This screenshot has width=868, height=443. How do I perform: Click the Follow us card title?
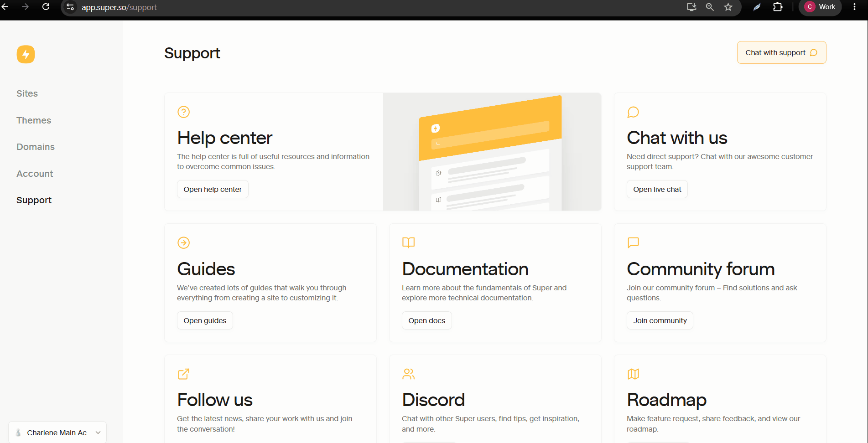click(215, 400)
